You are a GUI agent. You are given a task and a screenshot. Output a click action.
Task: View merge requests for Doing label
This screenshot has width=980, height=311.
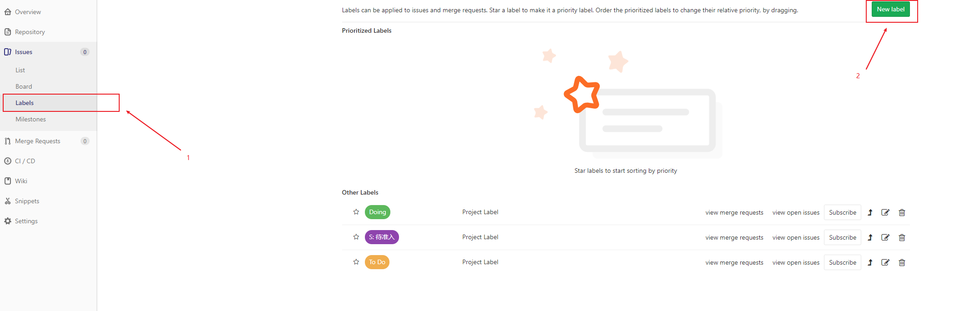(x=734, y=212)
